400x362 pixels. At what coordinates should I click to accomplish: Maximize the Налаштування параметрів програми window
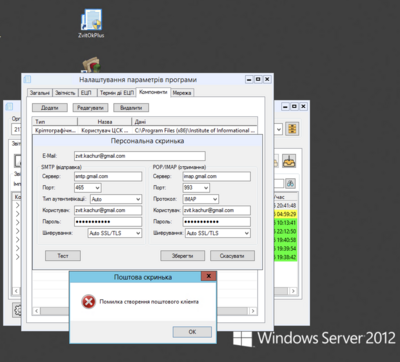click(x=258, y=79)
